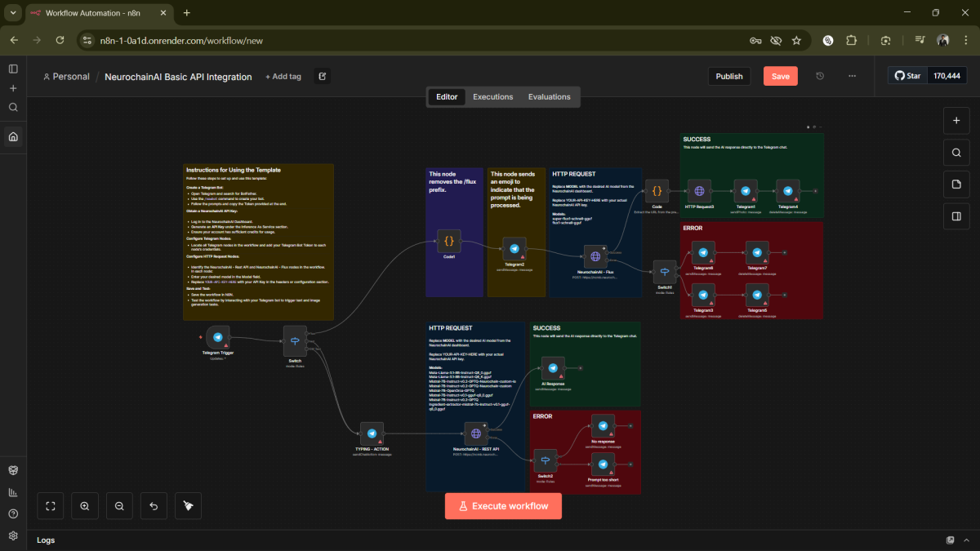
Task: Open Chrome's tab search dropdown arrow
Action: pyautogui.click(x=13, y=13)
